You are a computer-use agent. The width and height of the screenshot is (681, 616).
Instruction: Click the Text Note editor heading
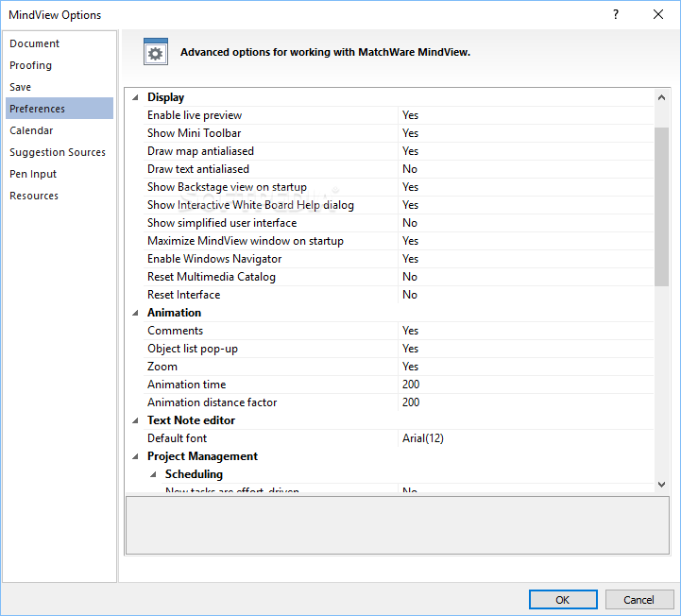click(x=191, y=420)
